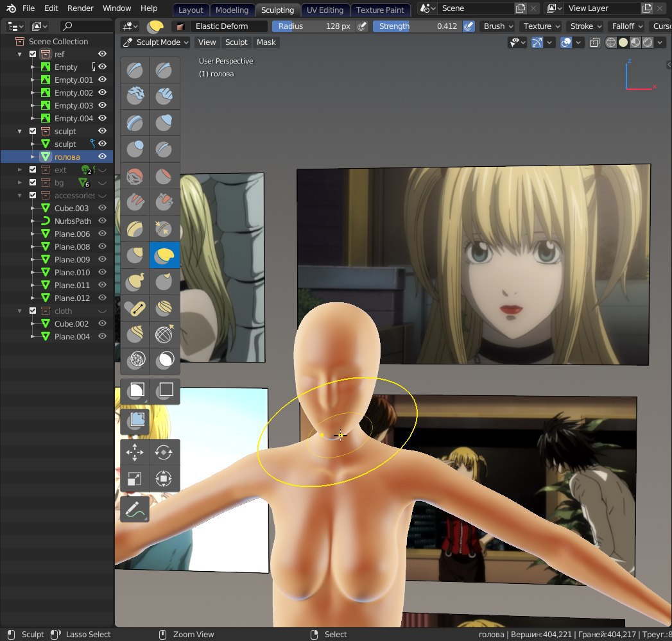Select the Thumb brush tool
The height and width of the screenshot is (641, 672).
tap(164, 282)
